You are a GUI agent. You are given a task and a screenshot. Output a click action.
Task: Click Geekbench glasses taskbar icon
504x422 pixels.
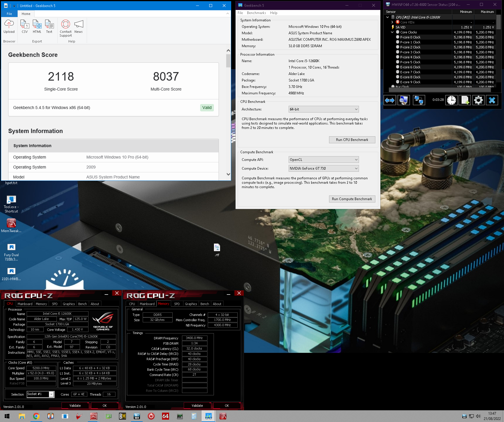coord(209,416)
